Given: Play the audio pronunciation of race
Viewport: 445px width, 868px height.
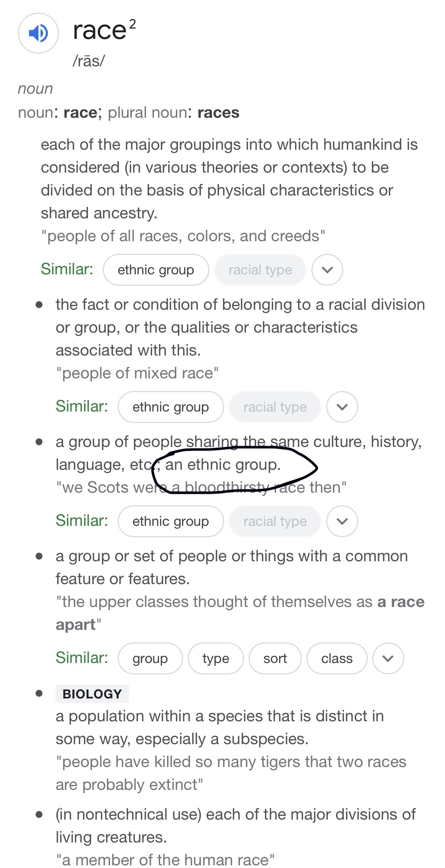Looking at the screenshot, I should click(x=38, y=33).
